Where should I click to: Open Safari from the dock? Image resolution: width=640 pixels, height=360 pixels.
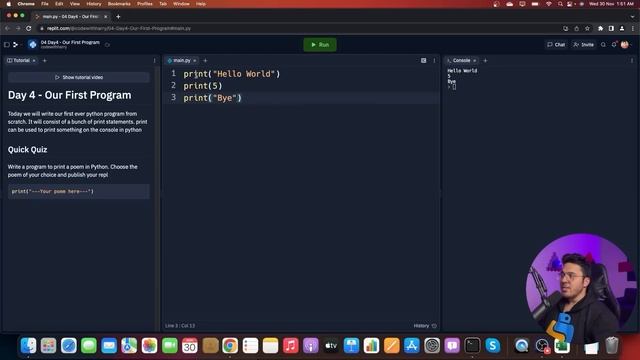coord(69,346)
